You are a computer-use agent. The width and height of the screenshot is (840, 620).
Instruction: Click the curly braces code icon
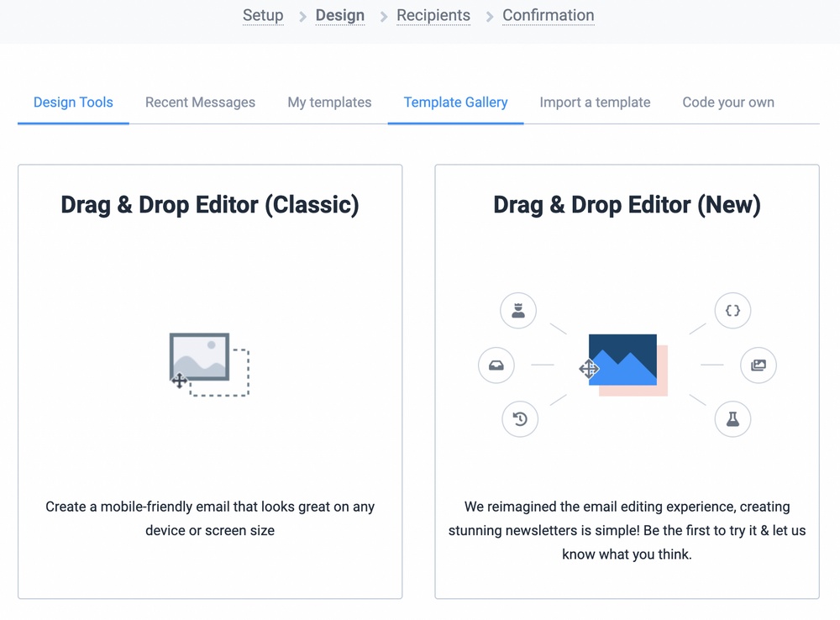[x=732, y=311]
